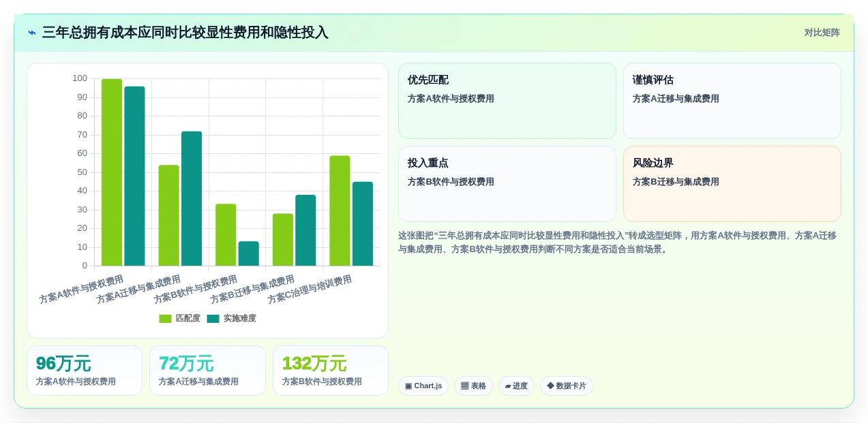
Task: Click the 实施难度 legend teal swatch
Action: tap(213, 319)
